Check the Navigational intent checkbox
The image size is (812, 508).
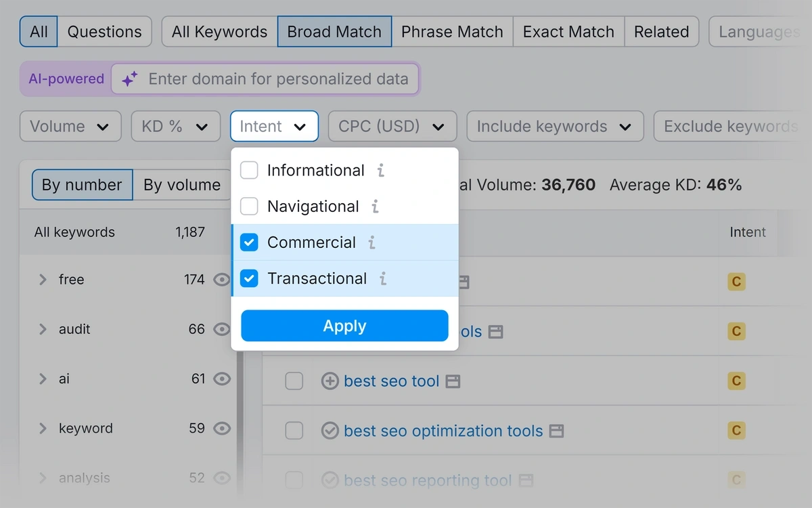pyautogui.click(x=250, y=207)
